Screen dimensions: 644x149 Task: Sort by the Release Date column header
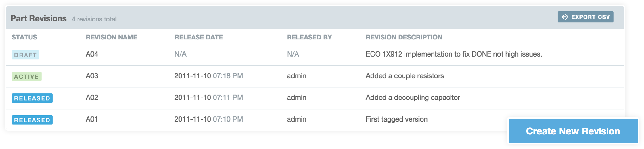(x=198, y=37)
